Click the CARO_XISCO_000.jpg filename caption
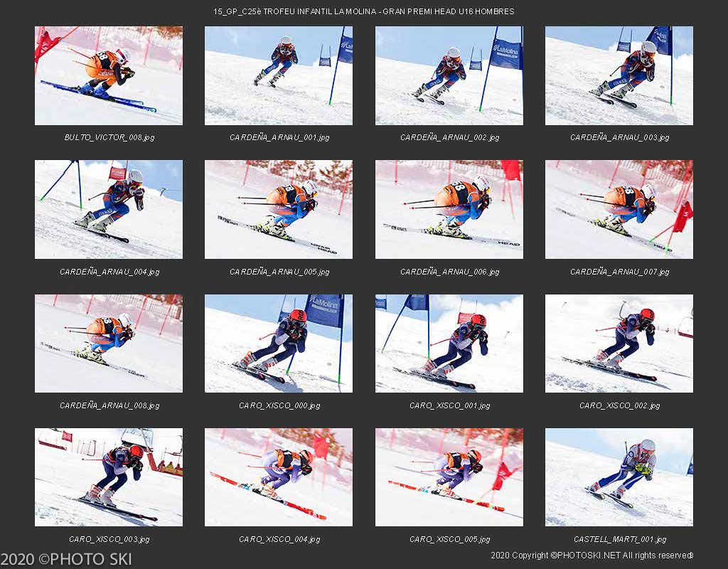 coord(279,405)
